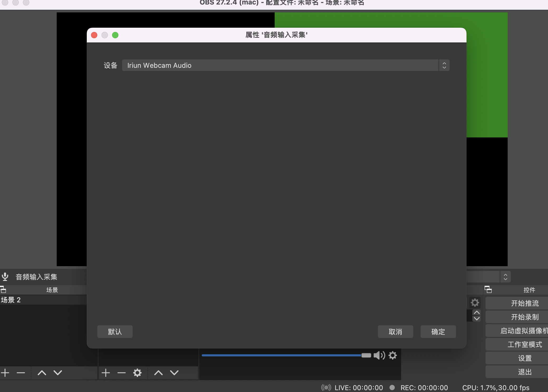The height and width of the screenshot is (392, 548).
Task: Open source properties gear icon
Action: click(x=137, y=373)
